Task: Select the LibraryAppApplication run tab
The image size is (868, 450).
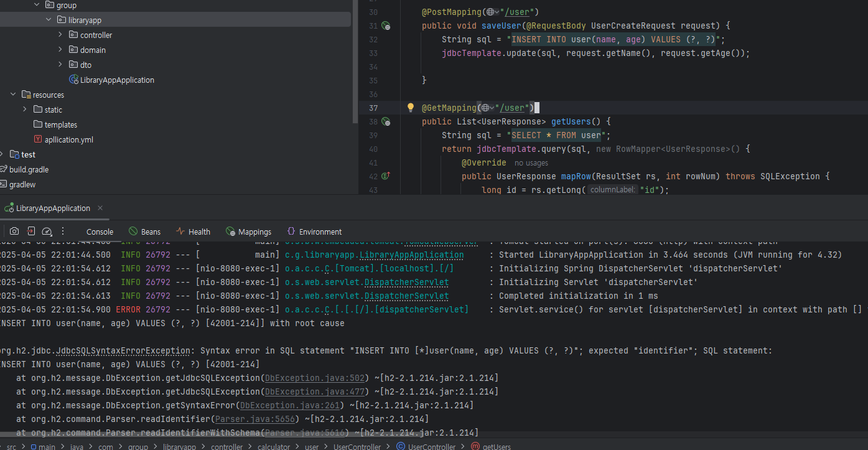Action: tap(53, 208)
